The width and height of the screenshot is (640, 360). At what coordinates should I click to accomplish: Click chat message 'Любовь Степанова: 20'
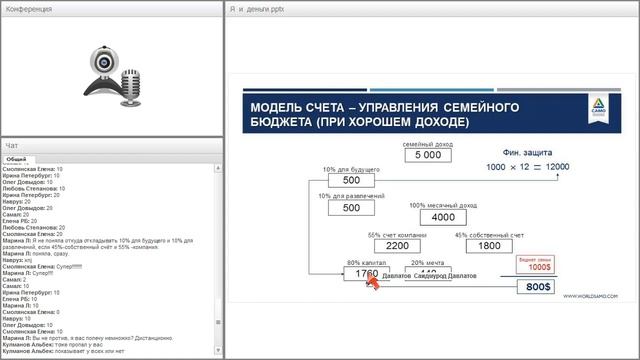click(34, 227)
